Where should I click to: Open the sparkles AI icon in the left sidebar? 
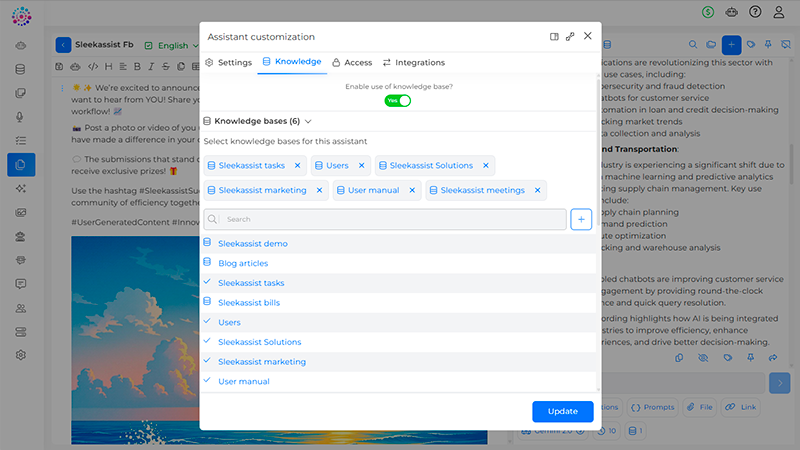20,189
